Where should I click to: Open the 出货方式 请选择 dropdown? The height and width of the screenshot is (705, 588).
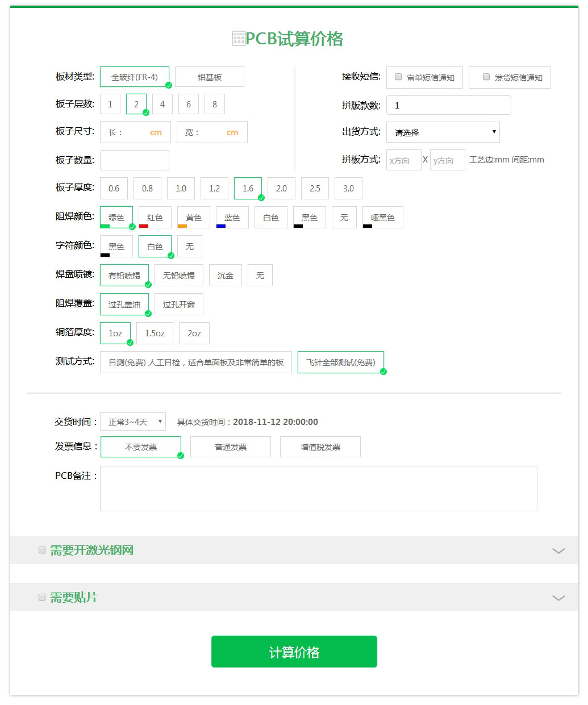click(443, 132)
